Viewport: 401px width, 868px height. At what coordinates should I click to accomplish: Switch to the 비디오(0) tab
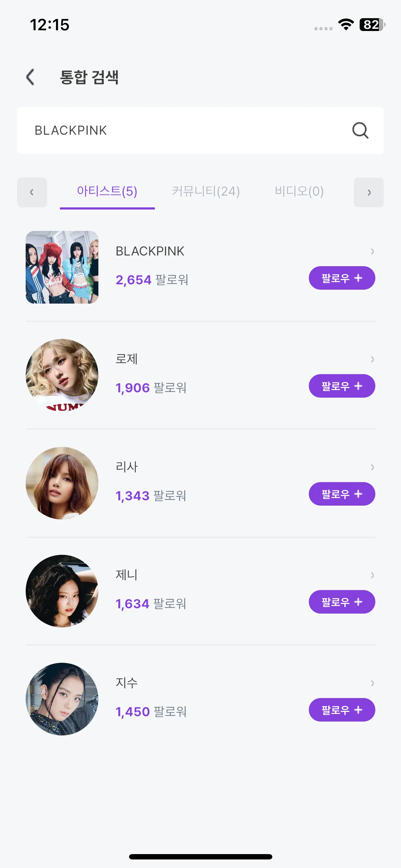(x=299, y=192)
